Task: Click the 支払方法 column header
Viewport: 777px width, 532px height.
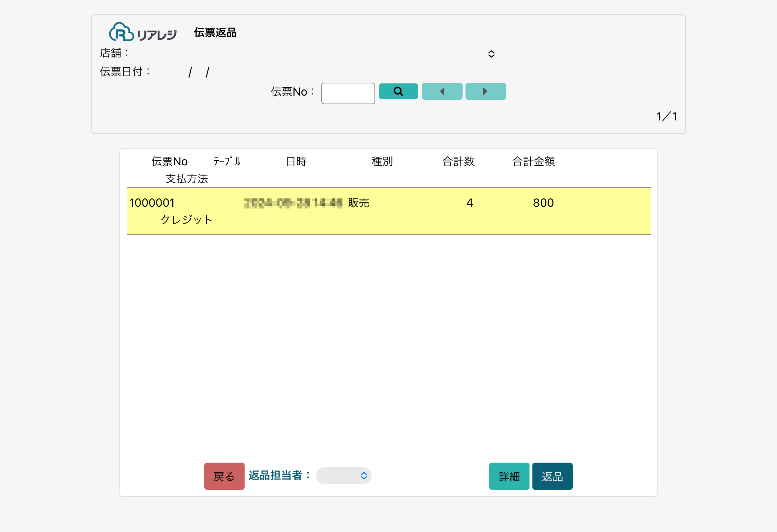Action: tap(187, 179)
